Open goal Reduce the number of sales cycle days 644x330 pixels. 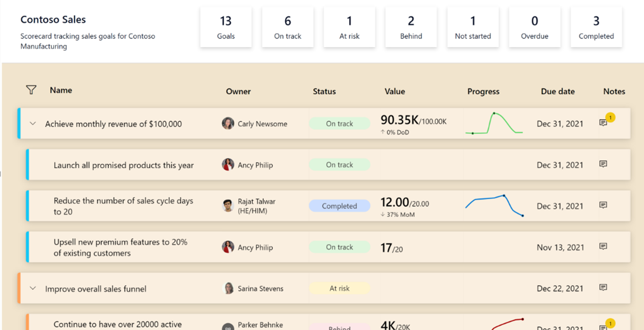coord(123,206)
